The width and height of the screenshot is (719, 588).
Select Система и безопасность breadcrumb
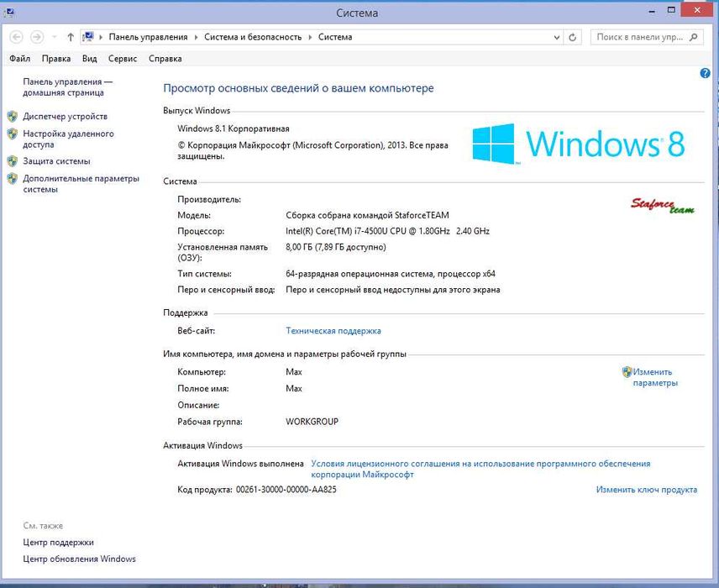point(253,37)
